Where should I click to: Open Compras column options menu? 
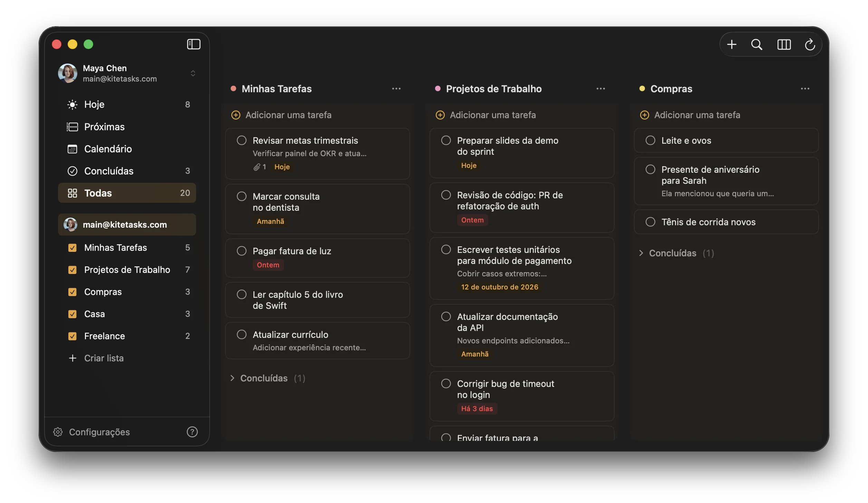coord(805,89)
